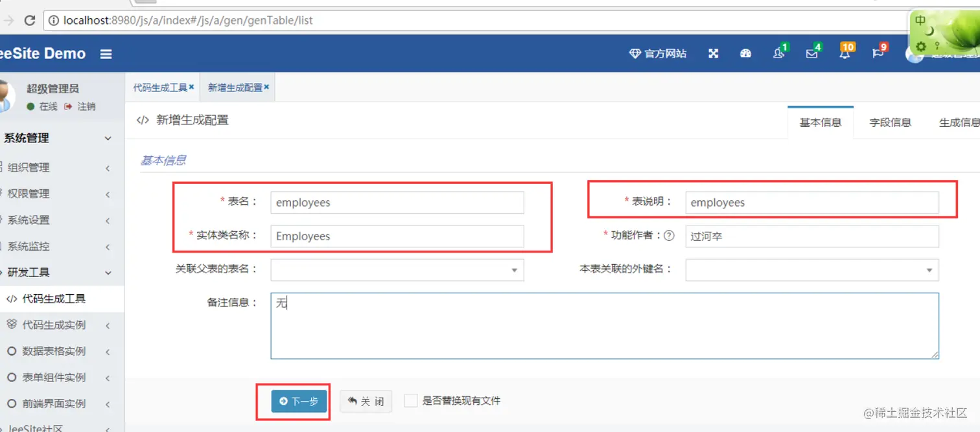Click the 下一步 button

[299, 402]
